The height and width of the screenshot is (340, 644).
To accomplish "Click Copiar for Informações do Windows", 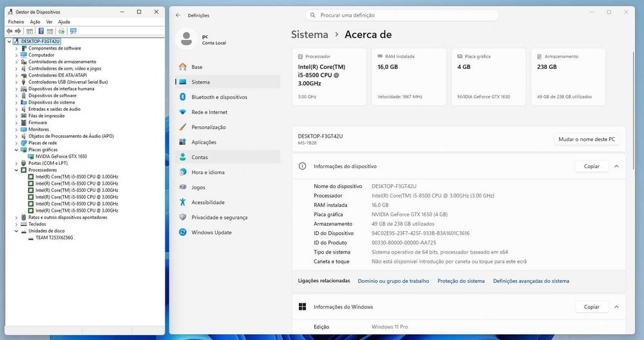I will click(591, 307).
